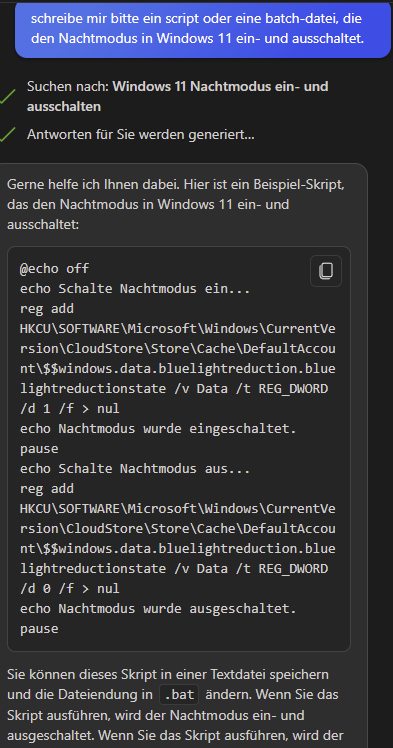Click the checkmark beside 'Suchen nach'

point(7,96)
